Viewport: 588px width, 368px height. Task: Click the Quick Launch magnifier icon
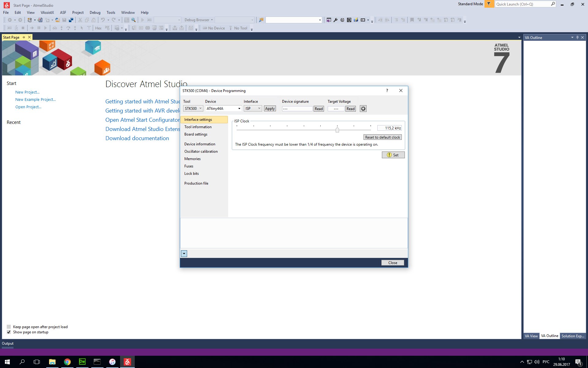point(553,4)
